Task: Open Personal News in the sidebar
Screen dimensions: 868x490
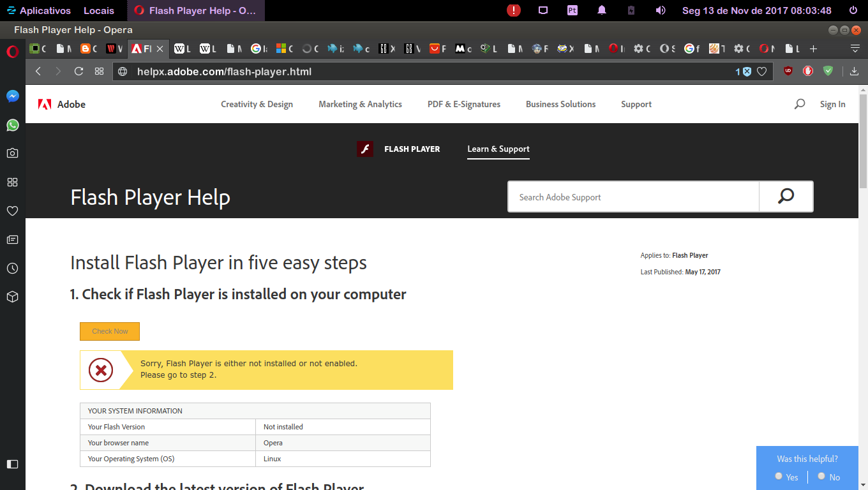Action: point(12,240)
